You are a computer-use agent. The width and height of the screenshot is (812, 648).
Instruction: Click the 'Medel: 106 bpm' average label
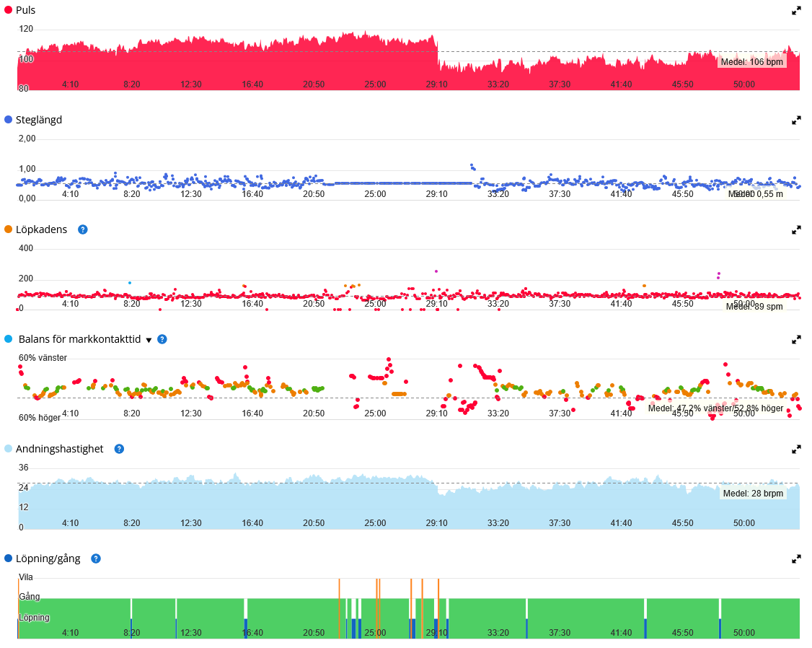(752, 62)
